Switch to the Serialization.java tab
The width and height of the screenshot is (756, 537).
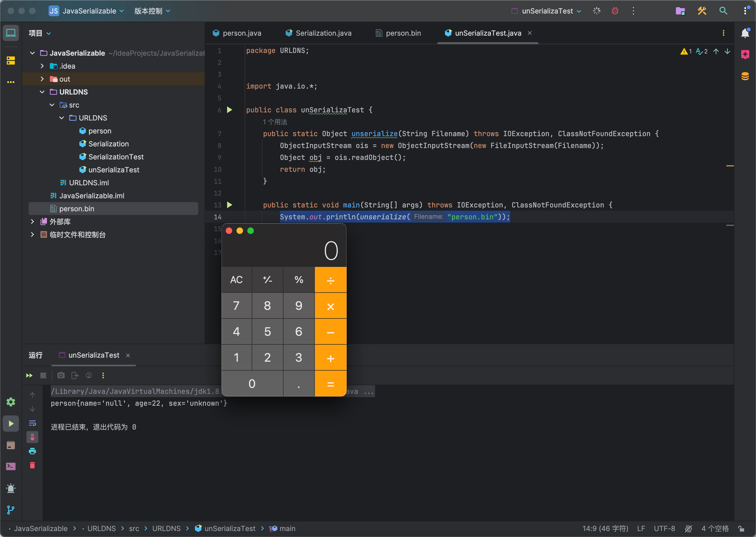[319, 33]
